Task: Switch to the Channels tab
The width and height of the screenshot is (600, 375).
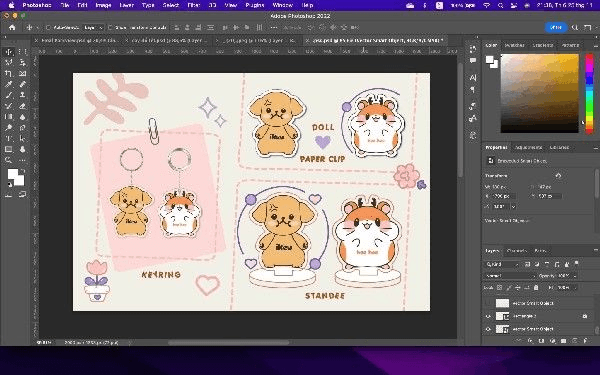Action: (x=517, y=251)
